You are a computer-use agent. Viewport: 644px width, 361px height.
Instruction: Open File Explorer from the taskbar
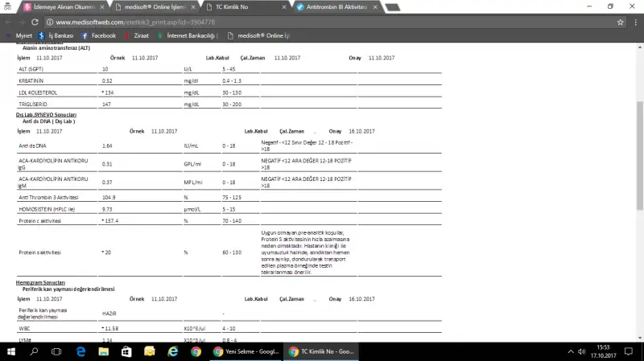[104, 352]
